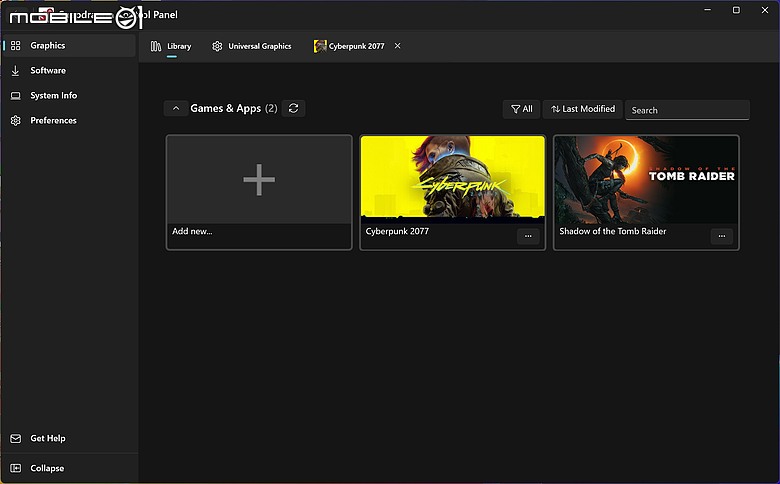
Task: Open Get Help link
Action: pos(48,438)
